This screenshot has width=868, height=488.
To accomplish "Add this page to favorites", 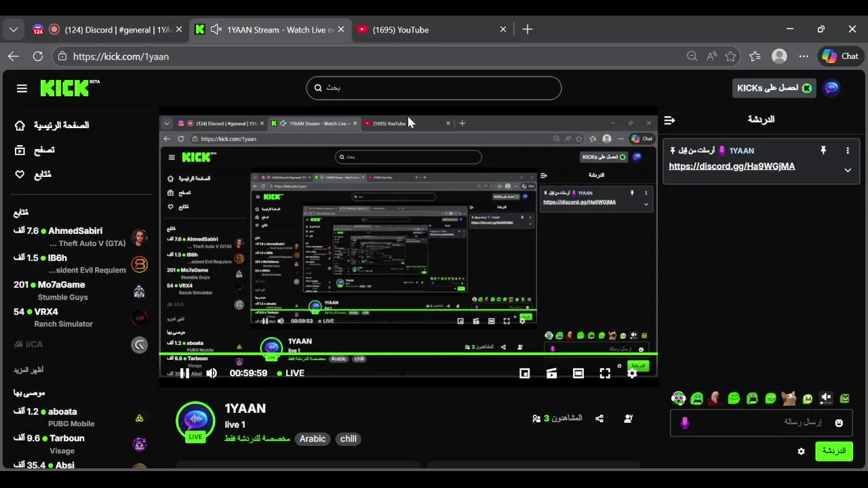I will point(730,56).
